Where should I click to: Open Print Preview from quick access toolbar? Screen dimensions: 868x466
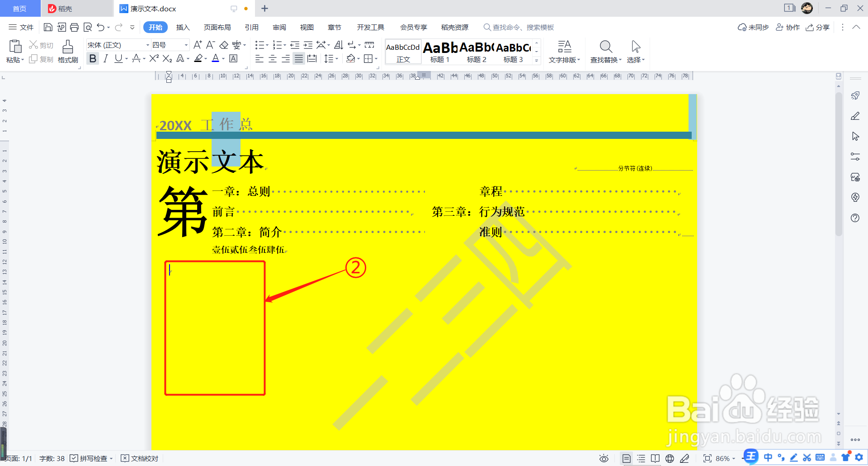[x=88, y=27]
